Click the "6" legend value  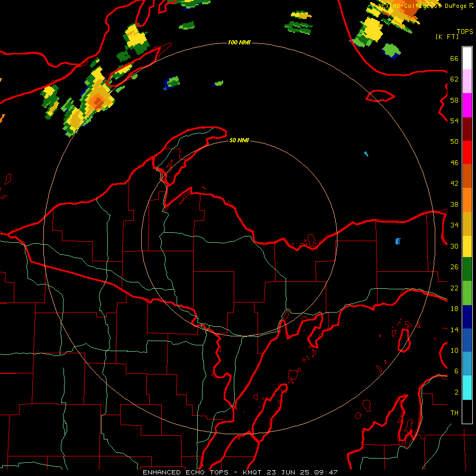point(456,371)
